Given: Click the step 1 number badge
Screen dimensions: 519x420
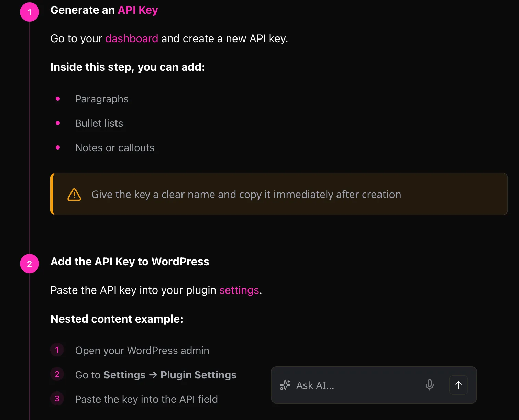Looking at the screenshot, I should 30,12.
